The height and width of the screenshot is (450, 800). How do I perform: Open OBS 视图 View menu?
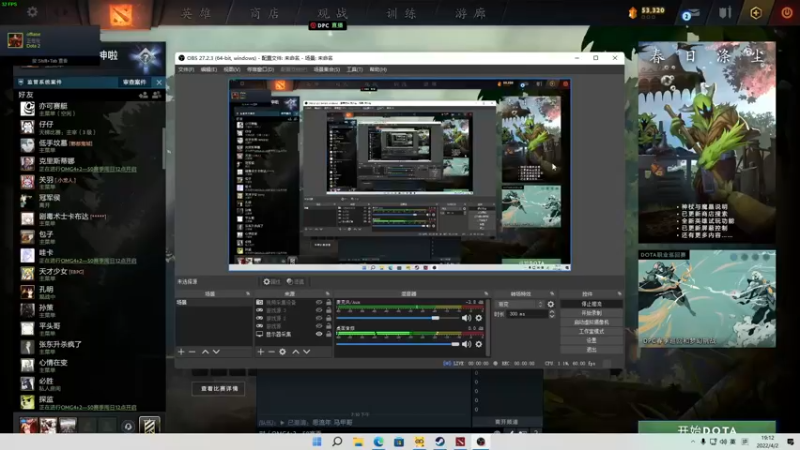pos(231,69)
